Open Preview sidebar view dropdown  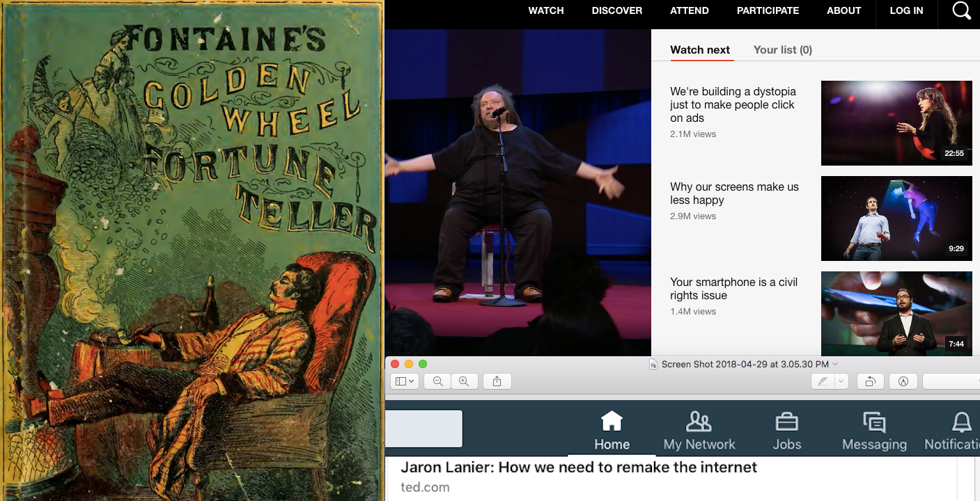(x=404, y=381)
